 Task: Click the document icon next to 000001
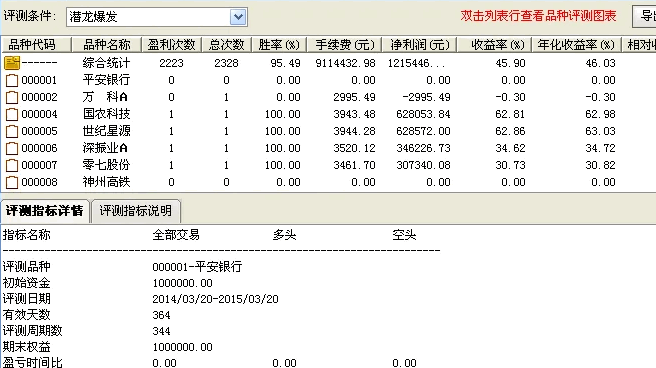12,80
